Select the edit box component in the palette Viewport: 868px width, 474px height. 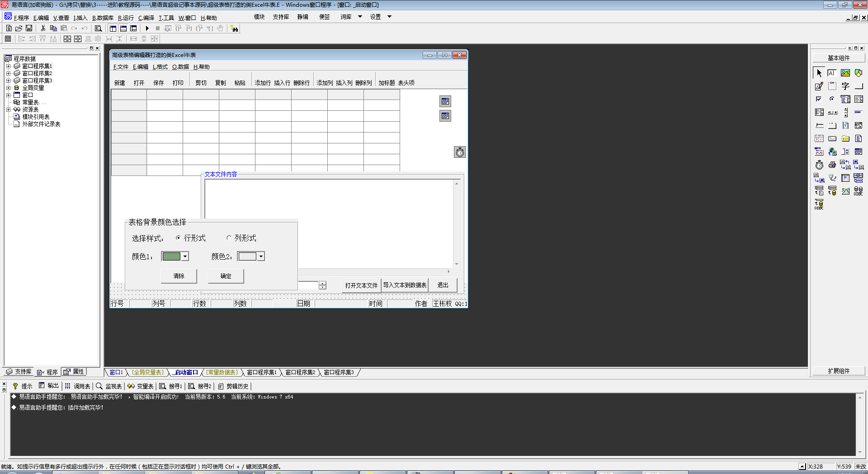pyautogui.click(x=832, y=73)
